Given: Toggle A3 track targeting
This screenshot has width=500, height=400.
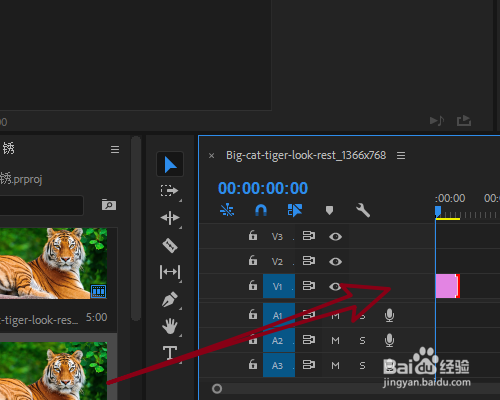Looking at the screenshot, I should (279, 365).
